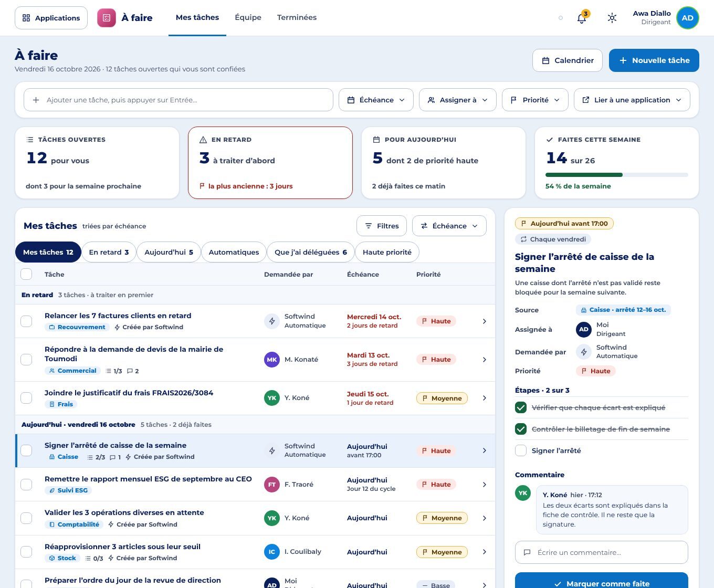Click the Softwind lightning icon on Relancer row
714x588 pixels.
[272, 321]
